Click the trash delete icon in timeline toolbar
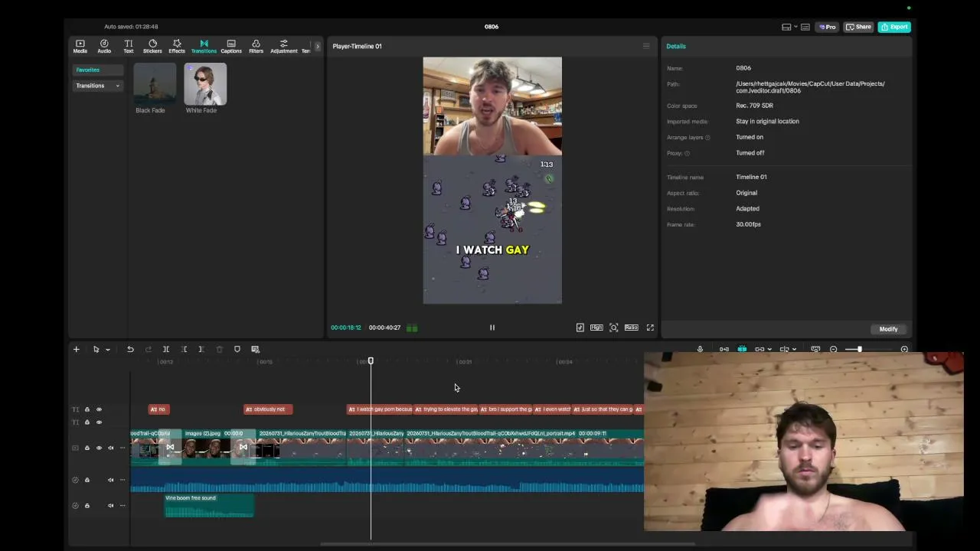 coord(219,349)
